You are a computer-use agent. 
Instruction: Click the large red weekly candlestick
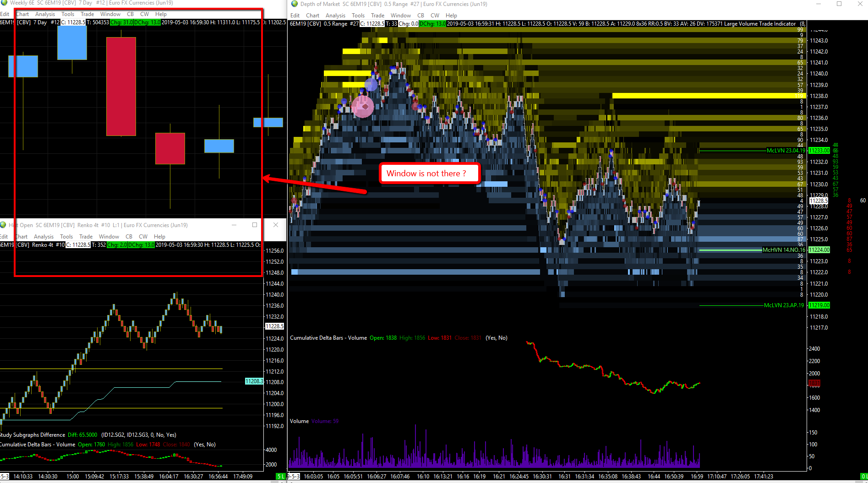pos(121,87)
